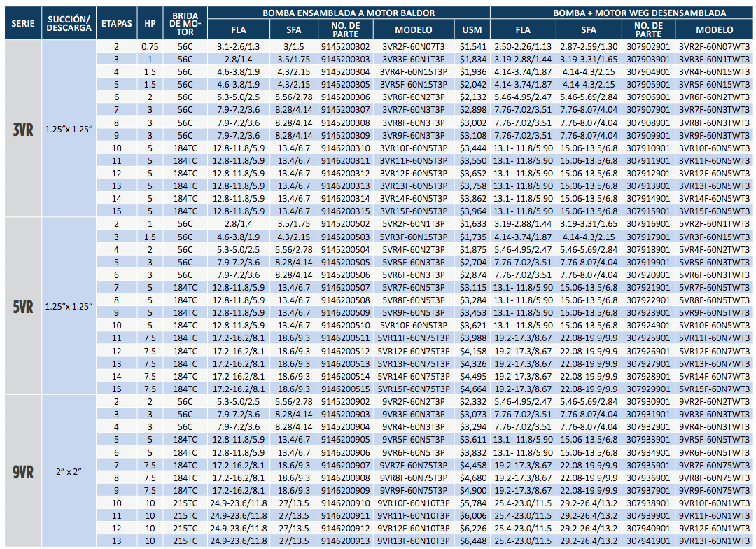Image resolution: width=756 pixels, height=549 pixels.
Task: Click model 5VR9F-60N5TWT3
Action: coord(715,312)
